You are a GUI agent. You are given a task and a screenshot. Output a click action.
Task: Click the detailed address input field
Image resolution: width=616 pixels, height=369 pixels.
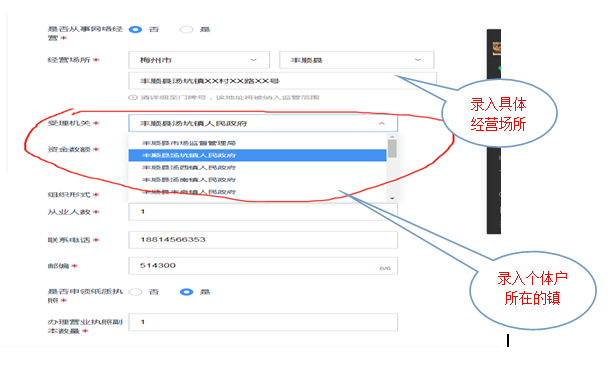(x=282, y=81)
